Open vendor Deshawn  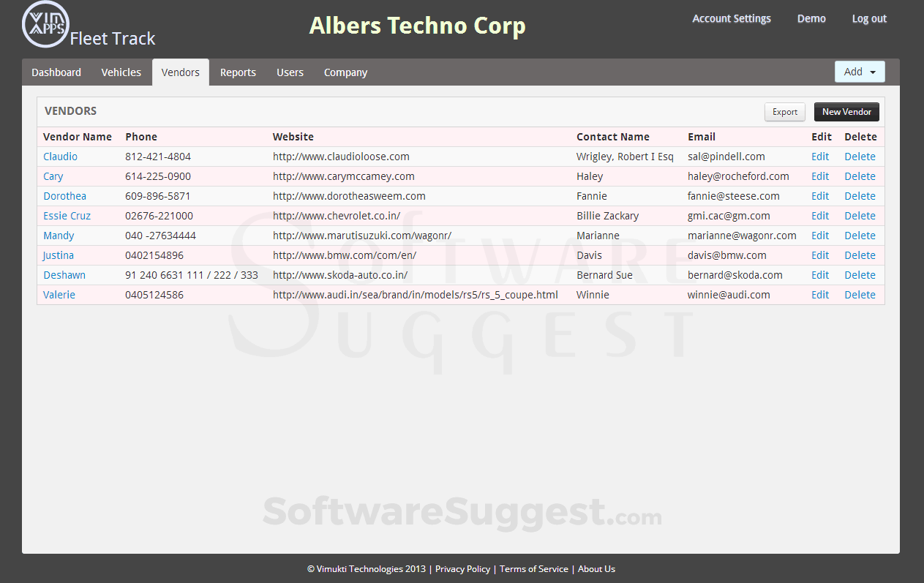pyautogui.click(x=64, y=275)
